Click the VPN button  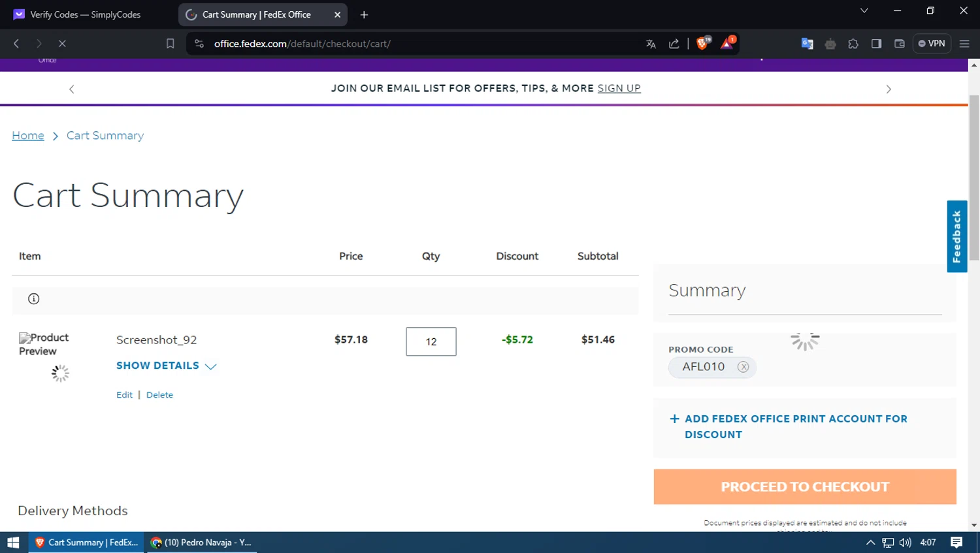[x=932, y=44]
